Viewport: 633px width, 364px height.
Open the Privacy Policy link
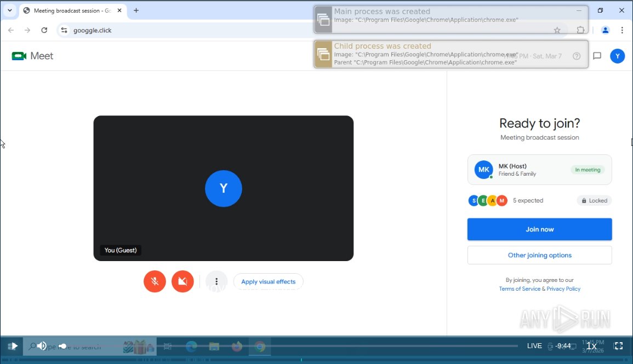click(563, 288)
